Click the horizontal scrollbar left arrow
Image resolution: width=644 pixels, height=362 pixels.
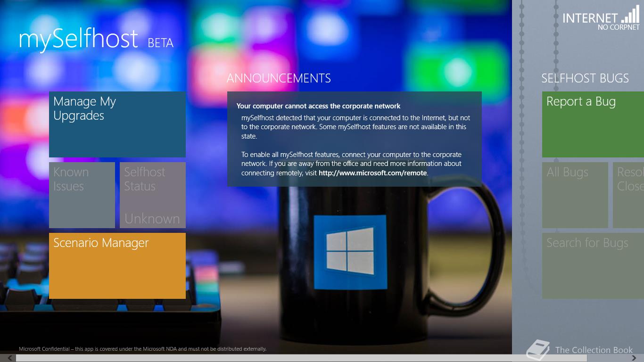[9, 358]
